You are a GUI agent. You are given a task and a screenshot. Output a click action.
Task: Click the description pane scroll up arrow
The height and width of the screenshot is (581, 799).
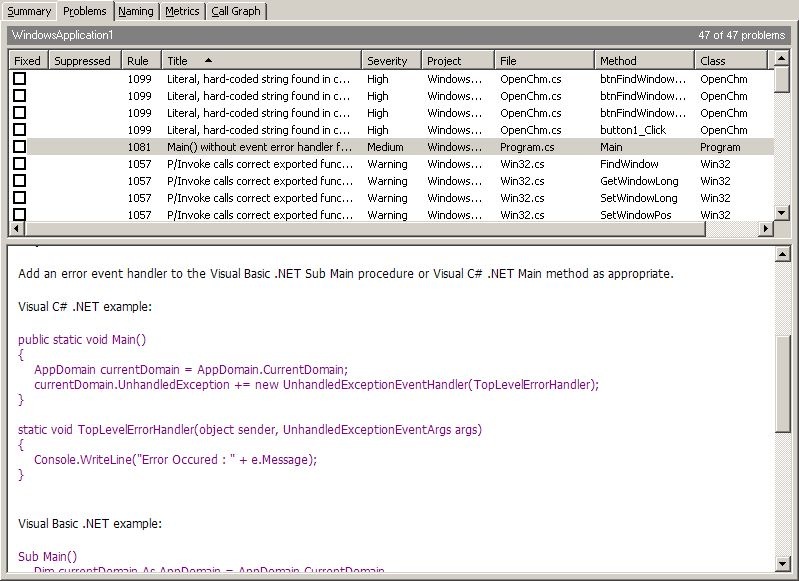[783, 253]
